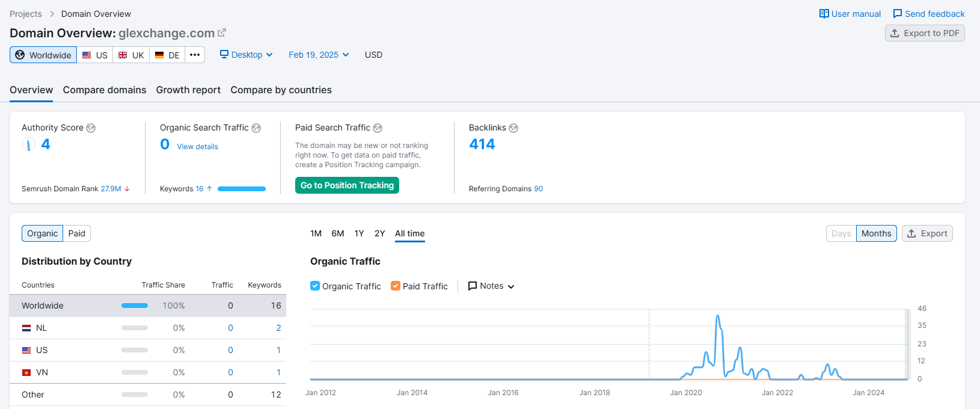Viewport: 980px width, 409px height.
Task: Click the globe info icon next to Organic Search Traffic
Action: (x=256, y=128)
